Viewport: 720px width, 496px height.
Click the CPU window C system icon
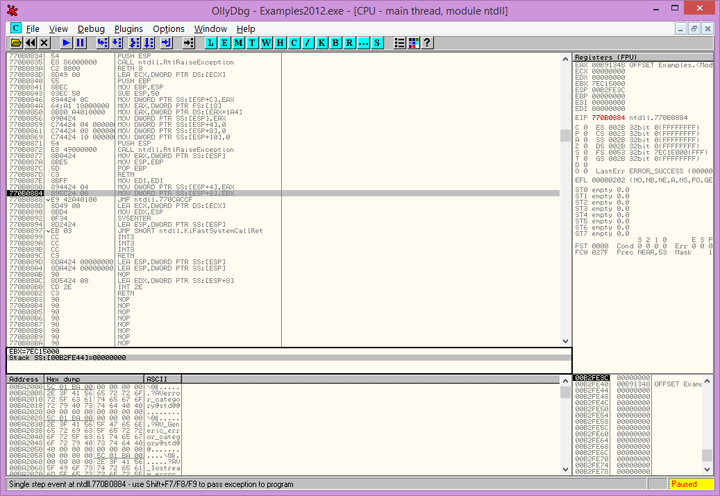click(16, 28)
